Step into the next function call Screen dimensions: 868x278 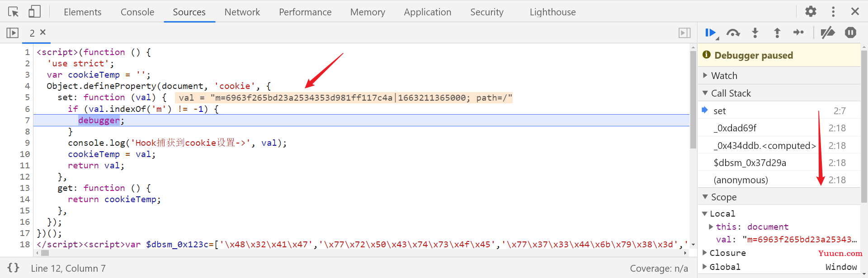tap(755, 32)
